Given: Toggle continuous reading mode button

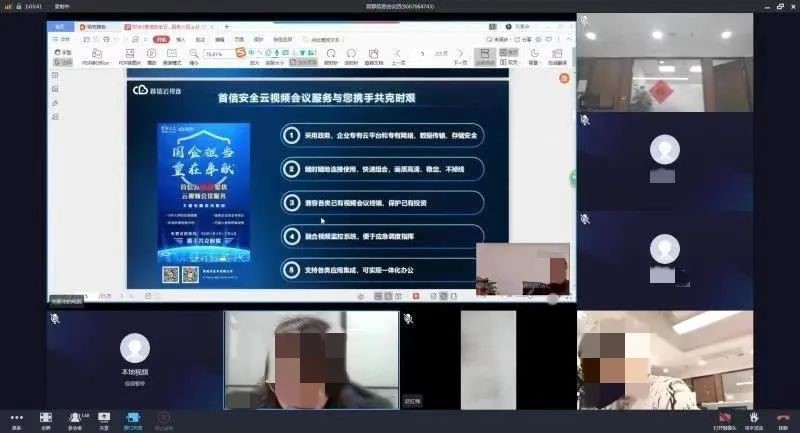Looking at the screenshot, I should point(485,57).
